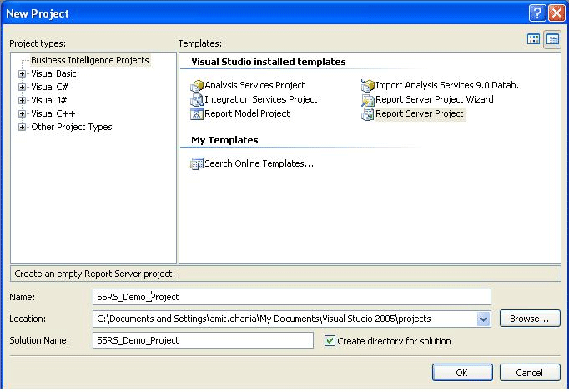Click the Analysis Services Project icon
569x392 pixels.
pos(197,86)
